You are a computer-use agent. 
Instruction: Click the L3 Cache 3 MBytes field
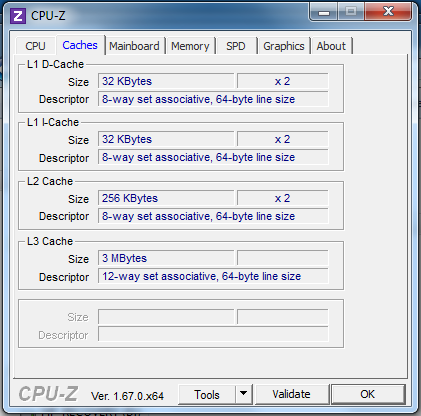pyautogui.click(x=166, y=258)
